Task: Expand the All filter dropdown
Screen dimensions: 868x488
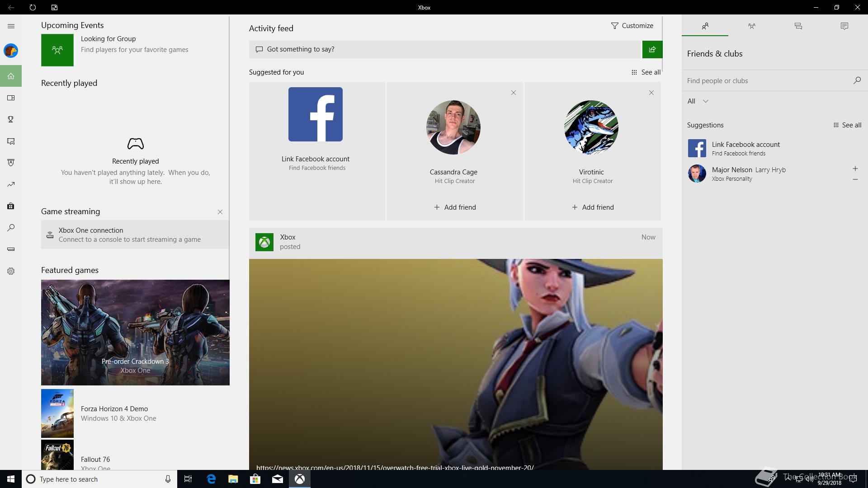Action: tap(698, 101)
